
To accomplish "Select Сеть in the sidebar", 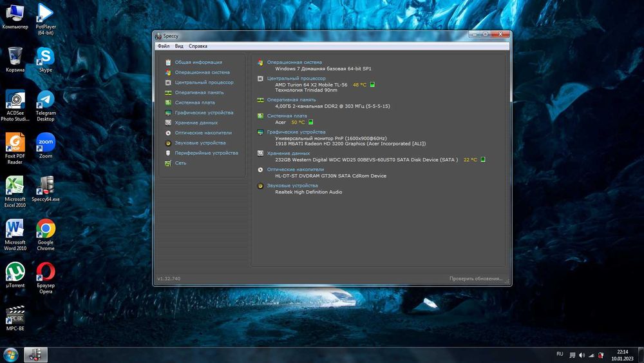I will pyautogui.click(x=180, y=162).
